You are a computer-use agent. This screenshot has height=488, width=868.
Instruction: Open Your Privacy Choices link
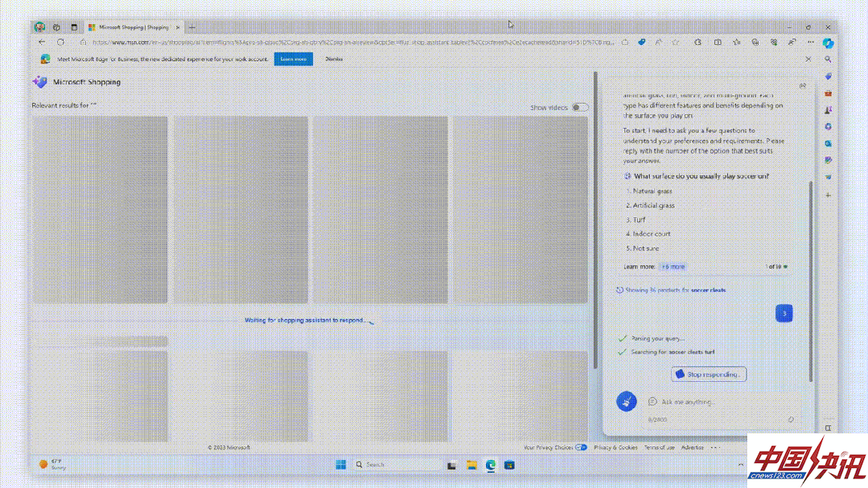(555, 448)
